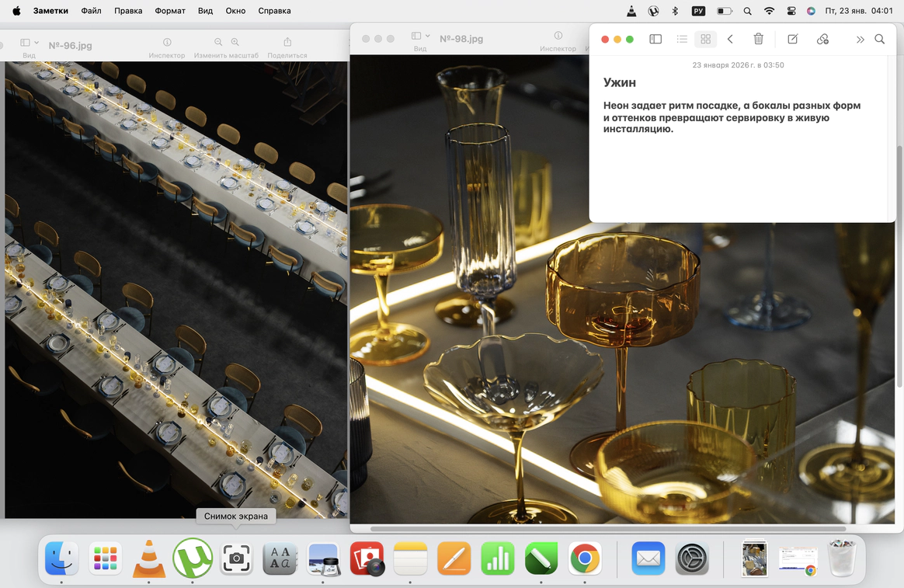Image resolution: width=904 pixels, height=588 pixels.
Task: Go back using Notes back arrow
Action: pos(730,40)
